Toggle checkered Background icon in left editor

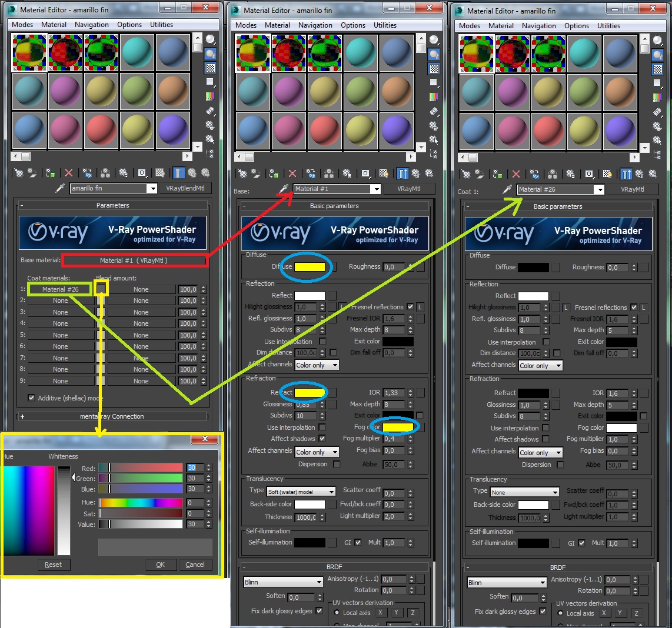point(210,68)
